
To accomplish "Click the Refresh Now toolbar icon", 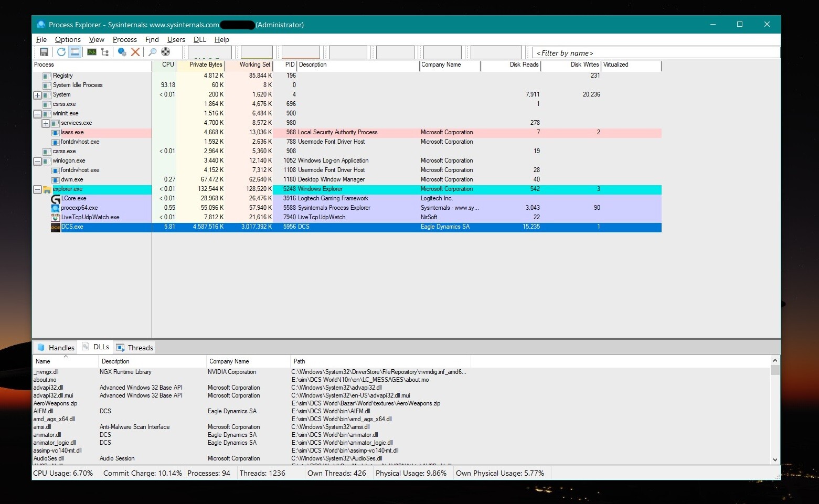I will pos(61,52).
